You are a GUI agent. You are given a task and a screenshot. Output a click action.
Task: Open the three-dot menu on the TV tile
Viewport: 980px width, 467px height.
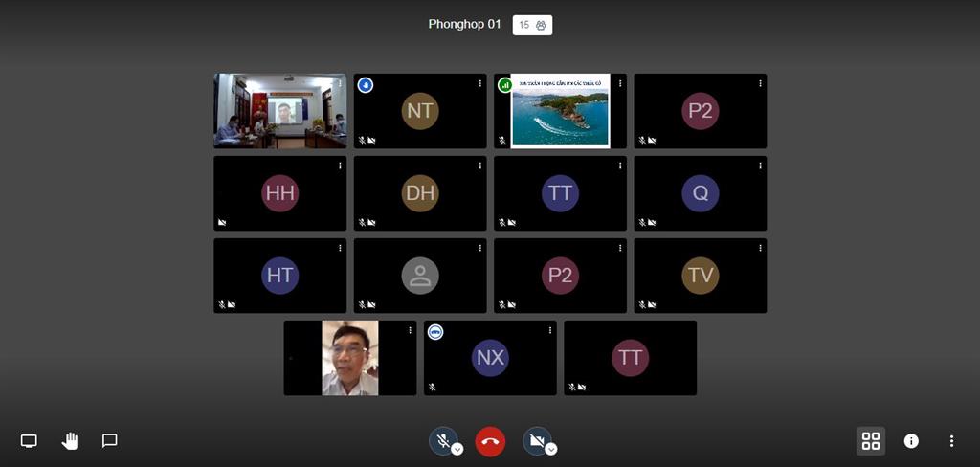(x=760, y=248)
